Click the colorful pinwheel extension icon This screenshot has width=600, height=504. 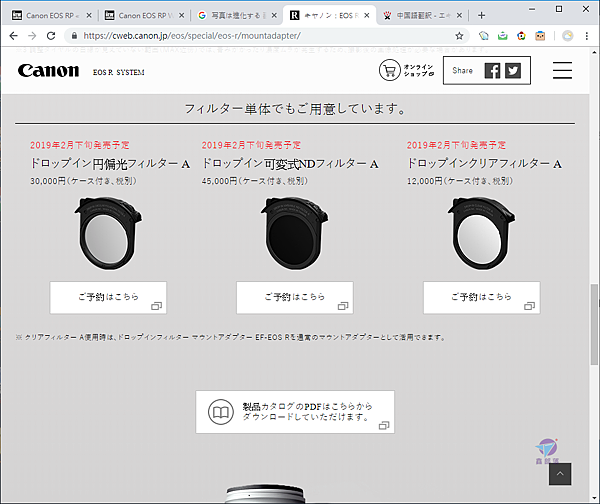point(521,36)
